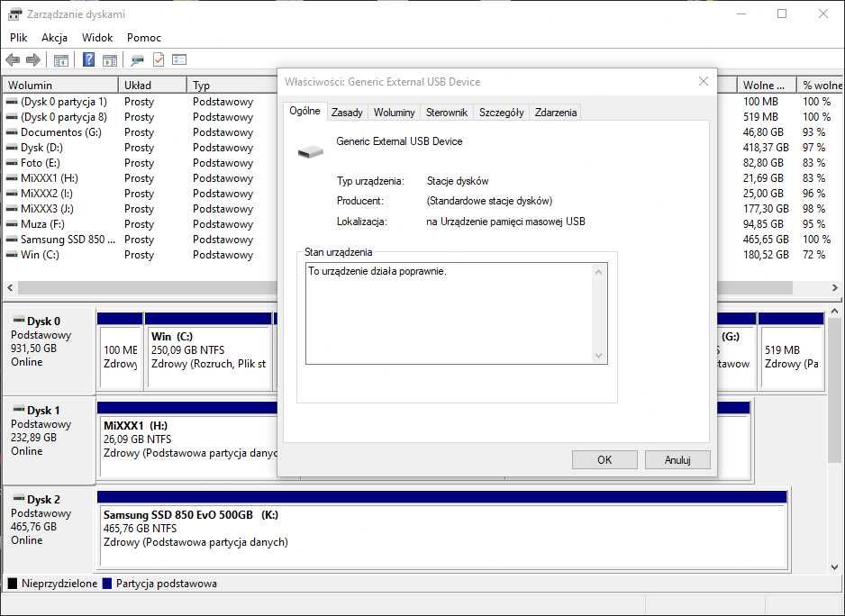Switch to the Woluminy tab
Screen dimensions: 845x616
coord(394,112)
